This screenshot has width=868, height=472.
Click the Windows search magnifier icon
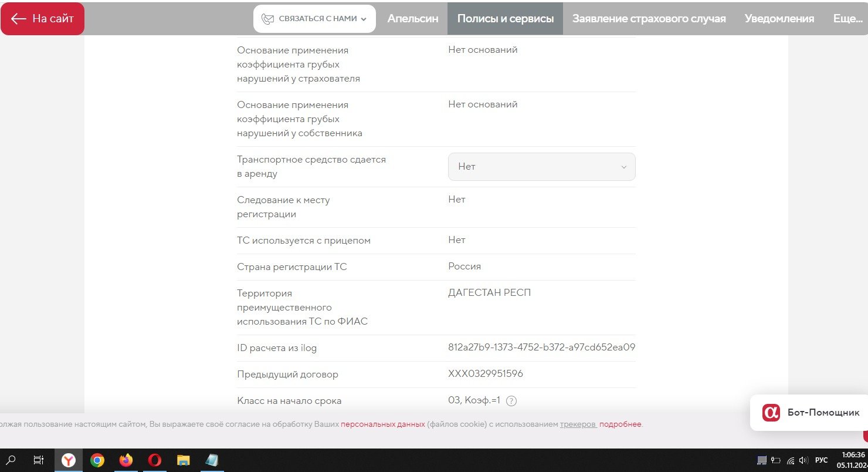[x=11, y=460]
